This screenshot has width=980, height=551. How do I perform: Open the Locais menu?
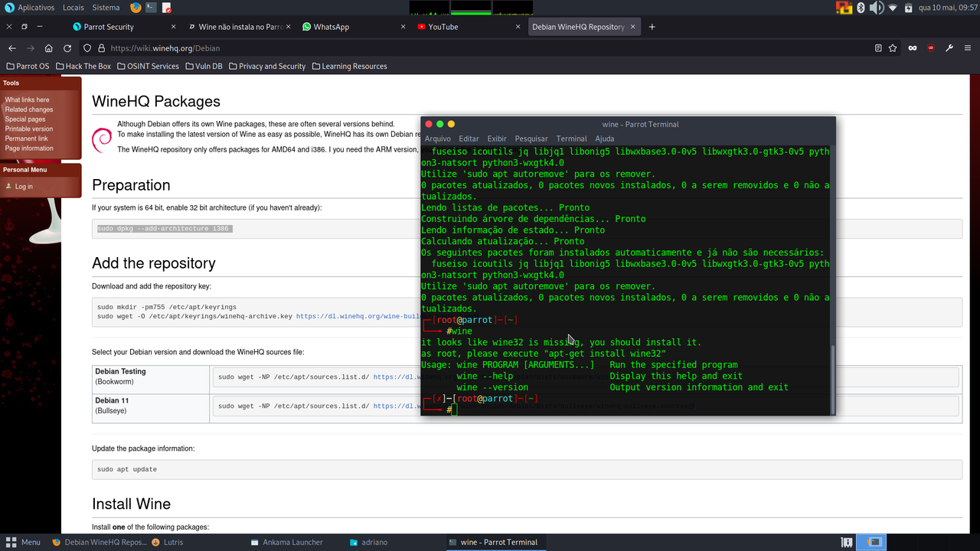pos(73,8)
